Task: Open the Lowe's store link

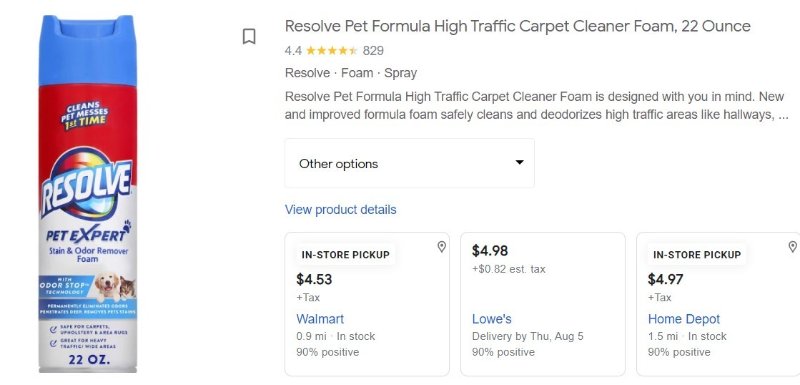Action: tap(491, 319)
